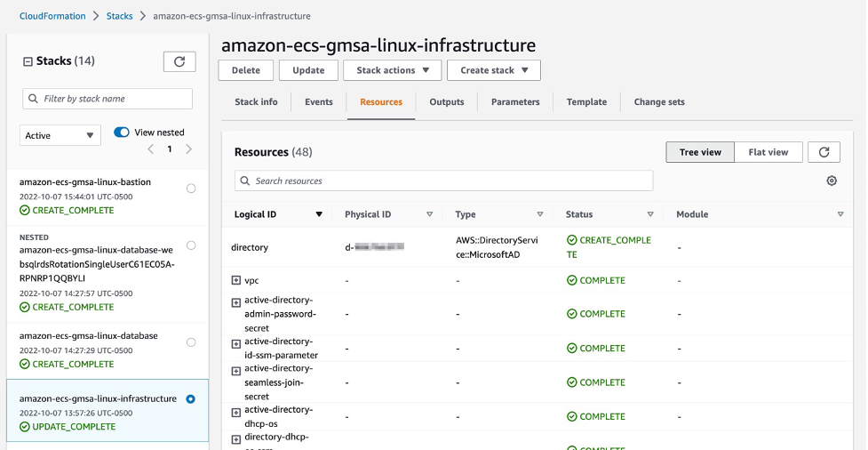The image size is (868, 450).
Task: Open Active status filter dropdown
Action: pyautogui.click(x=60, y=135)
